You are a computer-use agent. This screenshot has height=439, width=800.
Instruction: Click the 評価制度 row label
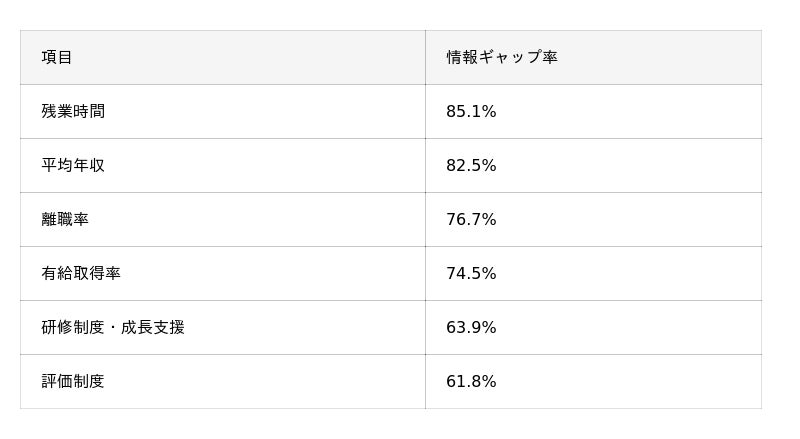(x=73, y=382)
